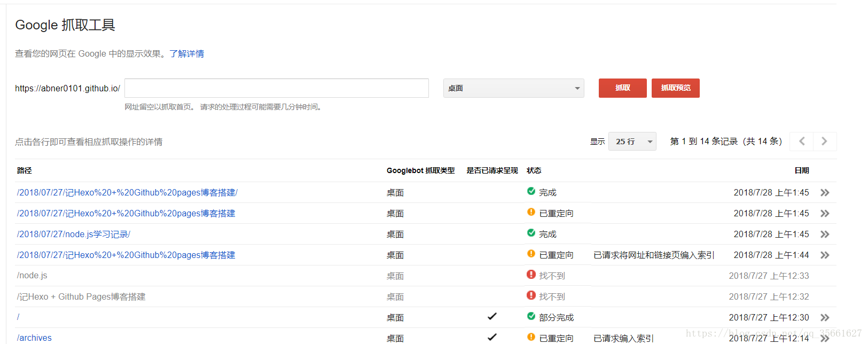Viewport: 868px width, 344px height.
Task: Click green 部分完成 status icon
Action: coord(531,316)
